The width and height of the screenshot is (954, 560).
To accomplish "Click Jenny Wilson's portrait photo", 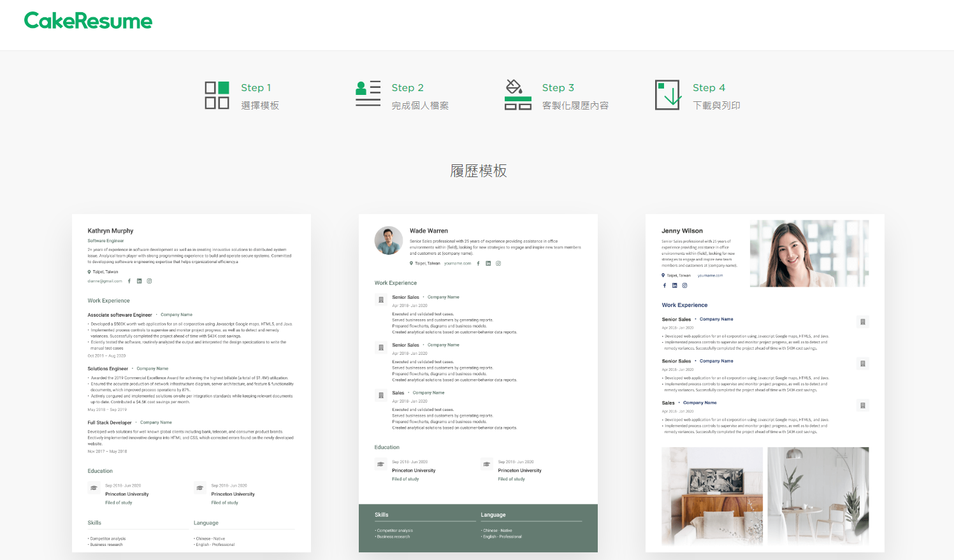I will click(x=809, y=254).
